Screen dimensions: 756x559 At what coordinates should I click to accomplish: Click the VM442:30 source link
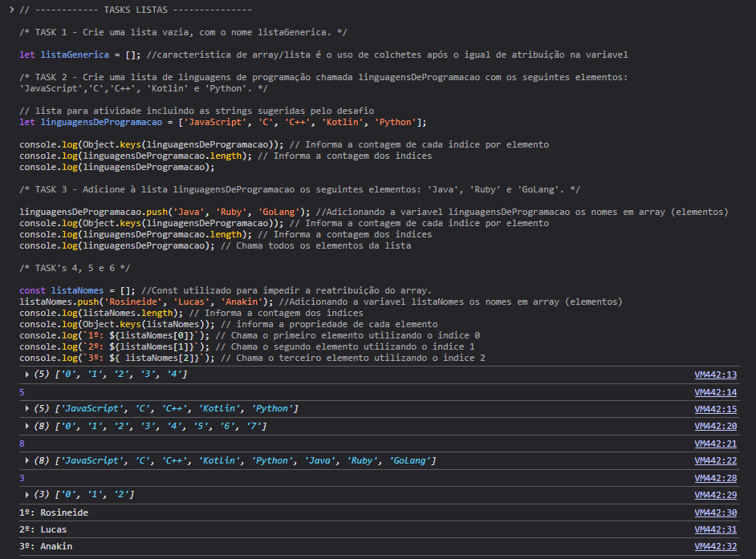click(x=715, y=512)
